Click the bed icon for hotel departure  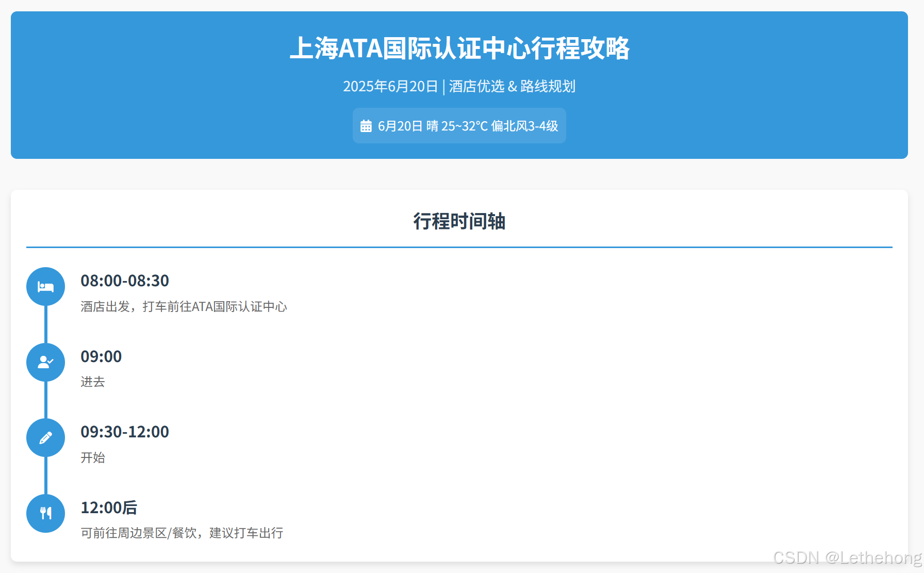click(x=45, y=287)
